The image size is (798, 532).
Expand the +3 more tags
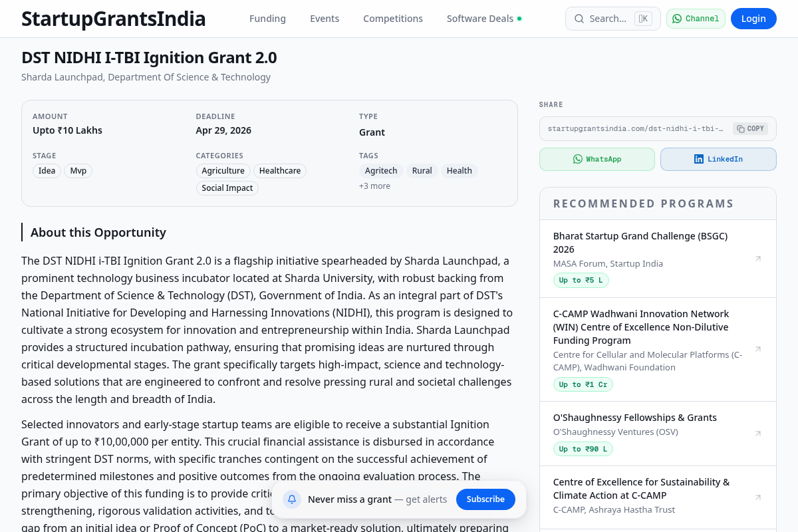point(374,186)
